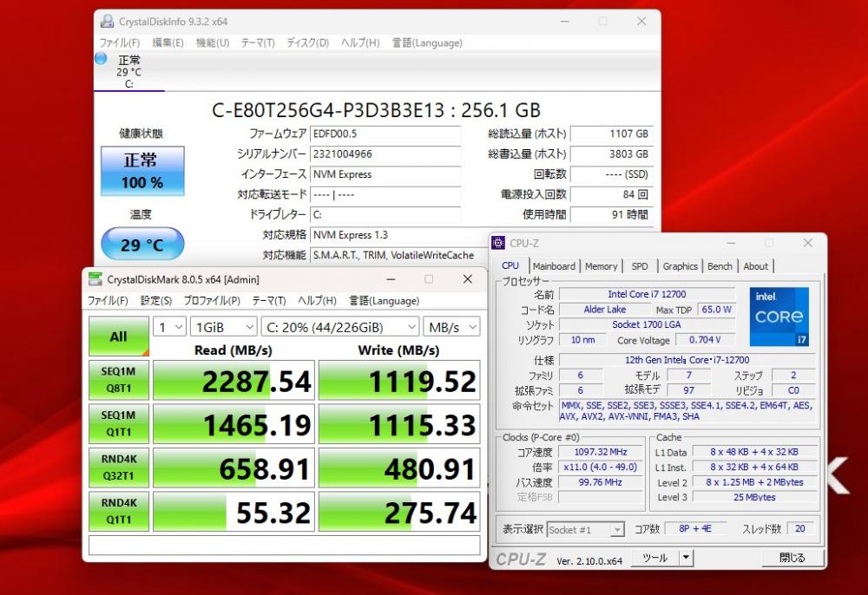Click the multiplier value x11.0 (4.0 - 49.0)
Screen dimensions: 868x595
pyautogui.click(x=601, y=467)
